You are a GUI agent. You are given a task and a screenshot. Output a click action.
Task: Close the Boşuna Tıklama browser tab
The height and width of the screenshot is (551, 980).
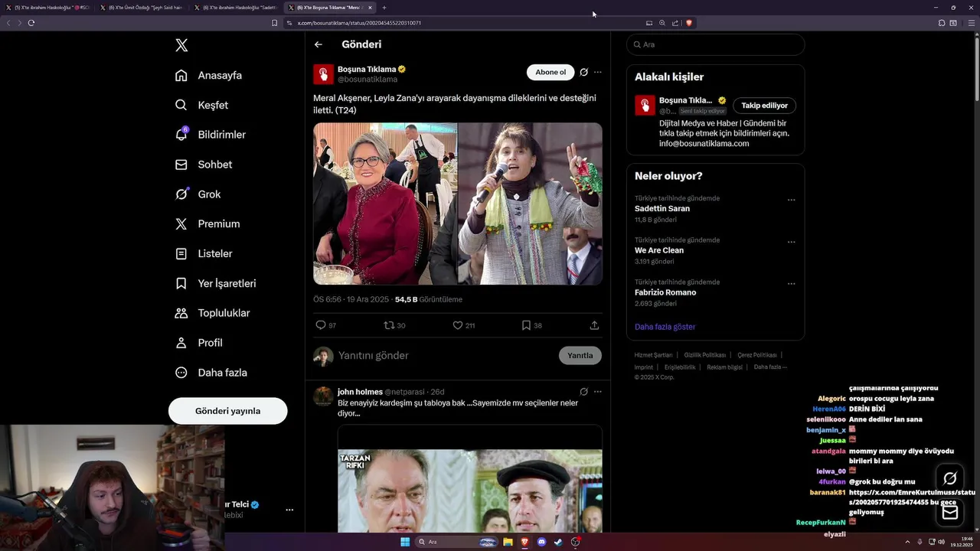tap(370, 8)
